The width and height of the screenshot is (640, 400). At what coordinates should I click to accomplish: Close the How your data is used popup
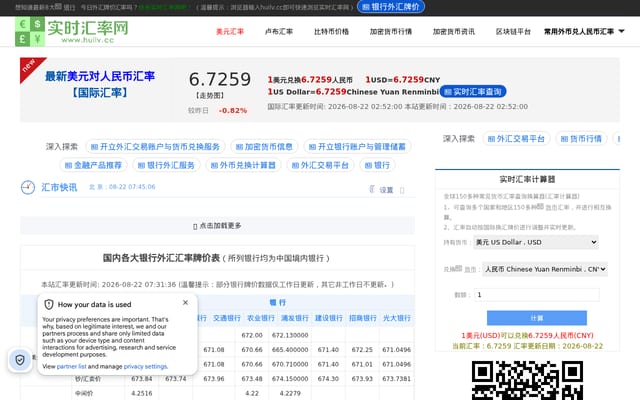(185, 302)
